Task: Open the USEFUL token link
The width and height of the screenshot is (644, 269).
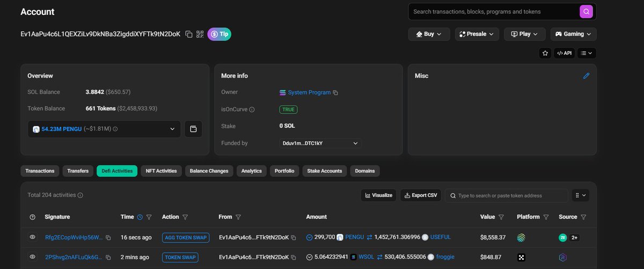Action: coord(440,237)
